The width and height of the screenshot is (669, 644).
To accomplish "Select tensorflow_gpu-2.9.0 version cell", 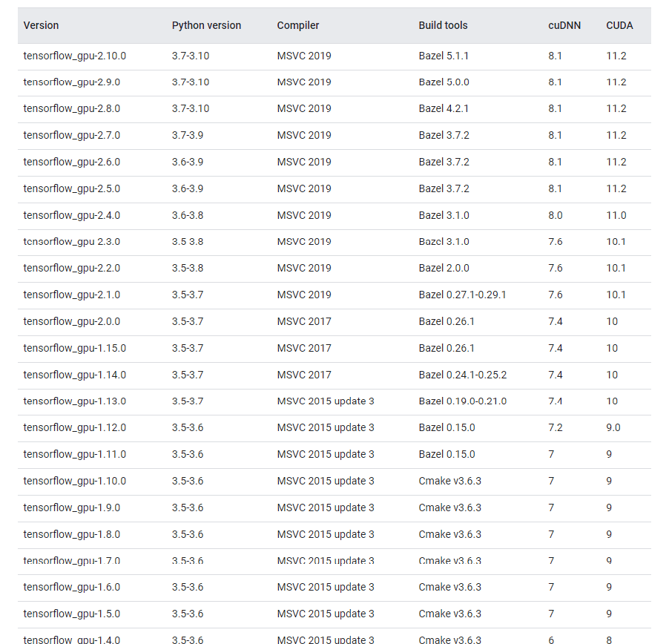I will click(x=72, y=82).
